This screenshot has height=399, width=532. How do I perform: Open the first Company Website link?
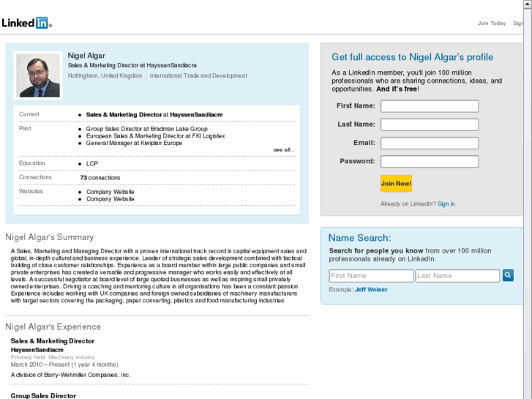click(110, 192)
